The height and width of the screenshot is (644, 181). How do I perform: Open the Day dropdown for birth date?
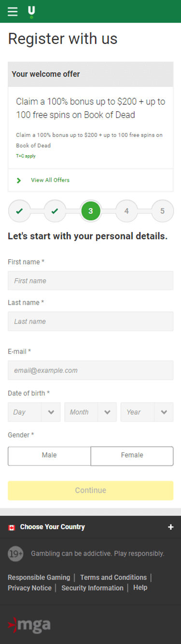click(x=34, y=412)
